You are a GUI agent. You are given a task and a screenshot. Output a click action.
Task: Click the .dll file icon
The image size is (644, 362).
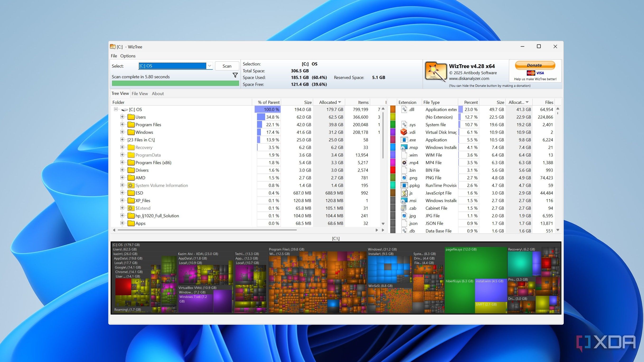[404, 109]
